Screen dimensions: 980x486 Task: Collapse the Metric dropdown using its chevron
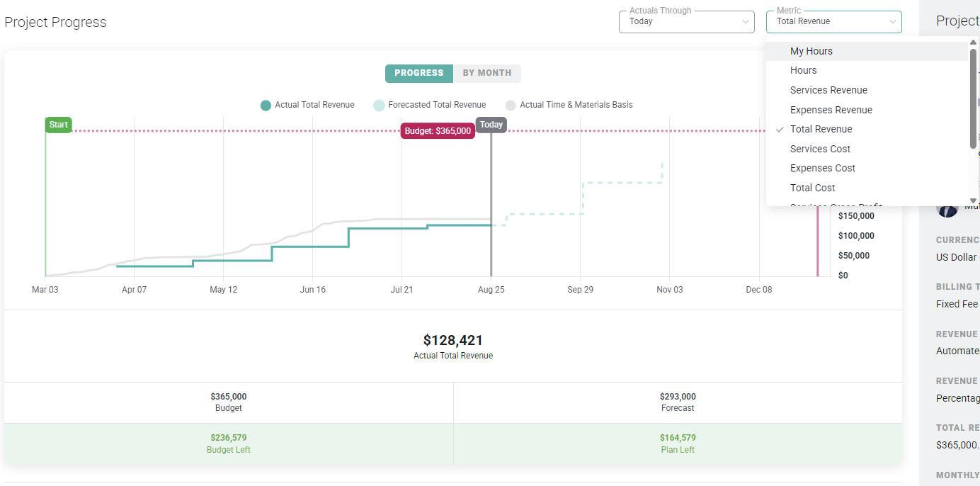[892, 22]
